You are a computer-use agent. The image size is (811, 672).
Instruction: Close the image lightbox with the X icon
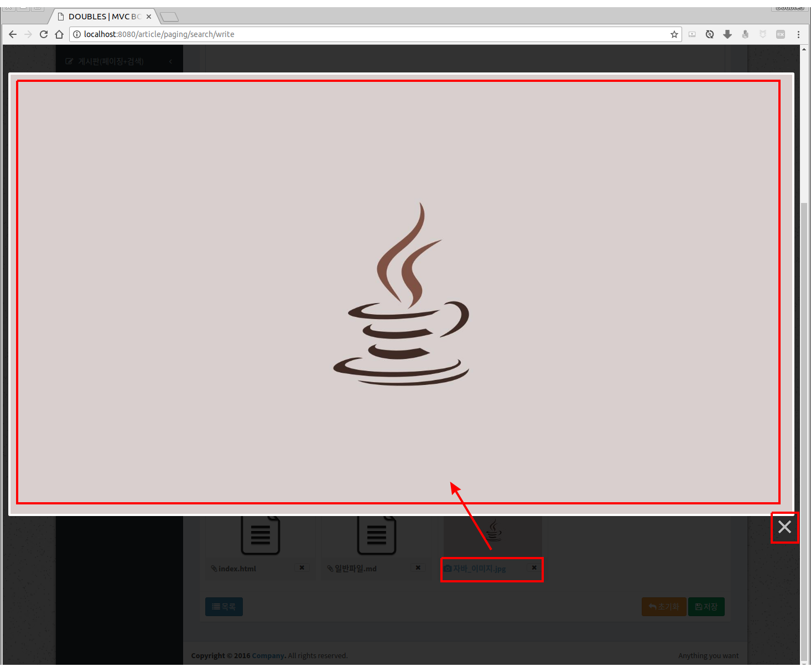point(784,527)
